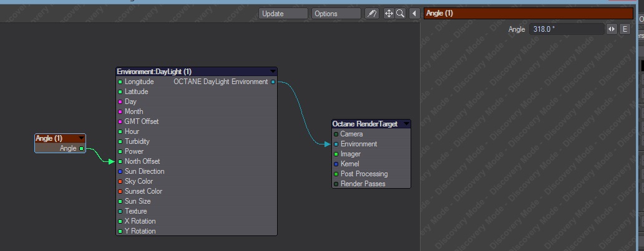The width and height of the screenshot is (644, 251).
Task: Click the Update button
Action: click(283, 14)
